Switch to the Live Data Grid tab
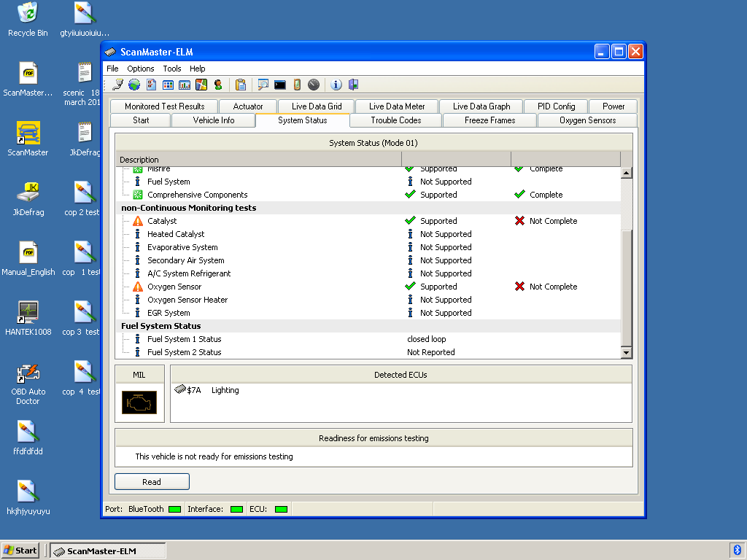The height and width of the screenshot is (560, 747). coord(317,106)
